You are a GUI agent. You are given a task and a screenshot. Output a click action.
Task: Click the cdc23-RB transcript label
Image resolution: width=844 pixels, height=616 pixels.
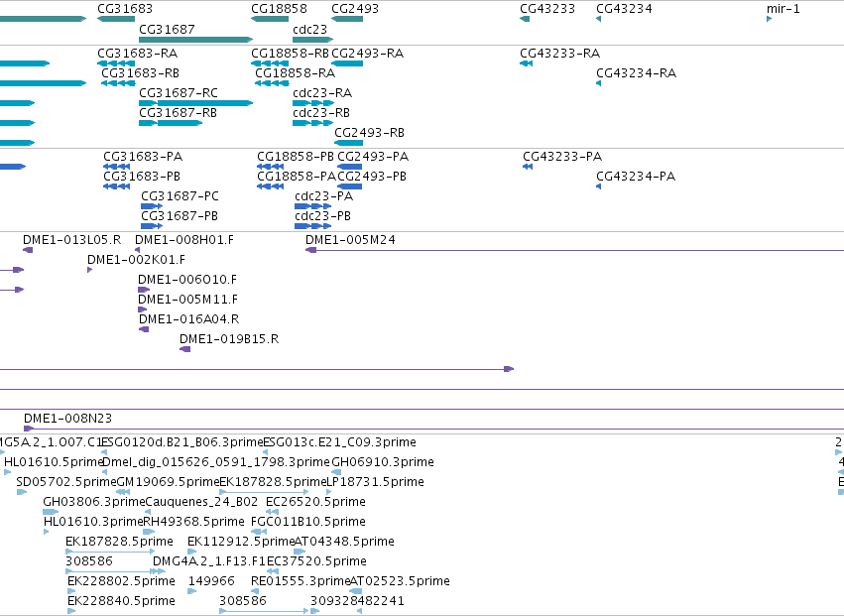pyautogui.click(x=321, y=113)
